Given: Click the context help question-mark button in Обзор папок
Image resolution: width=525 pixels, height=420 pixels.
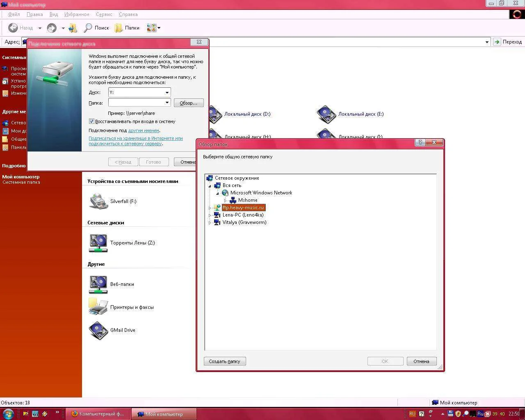Looking at the screenshot, I should [x=420, y=142].
